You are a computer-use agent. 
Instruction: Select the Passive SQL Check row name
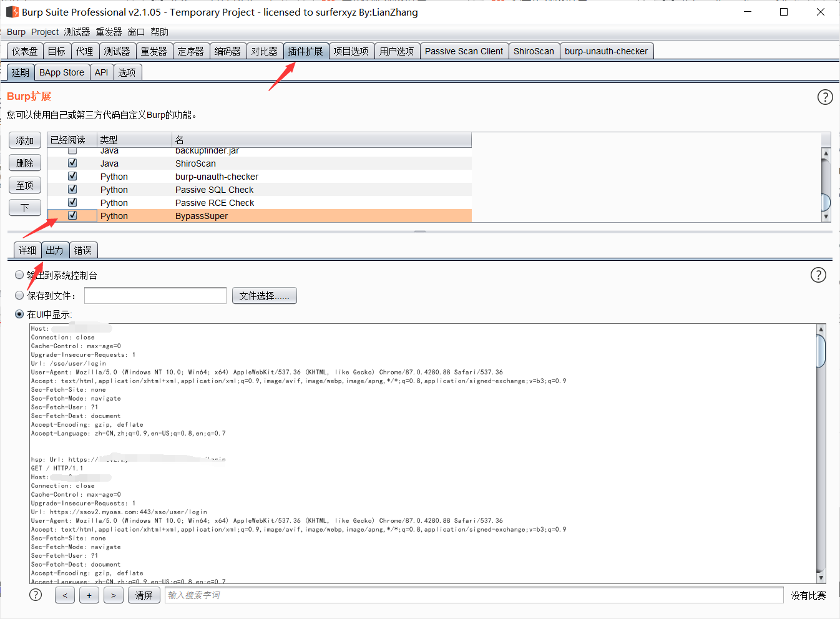tap(214, 190)
